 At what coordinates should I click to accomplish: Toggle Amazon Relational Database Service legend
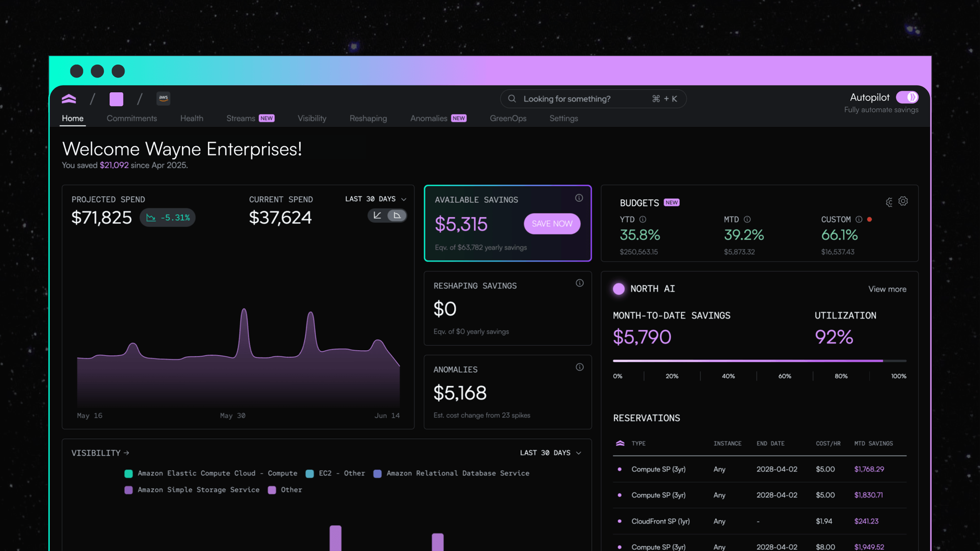452,473
